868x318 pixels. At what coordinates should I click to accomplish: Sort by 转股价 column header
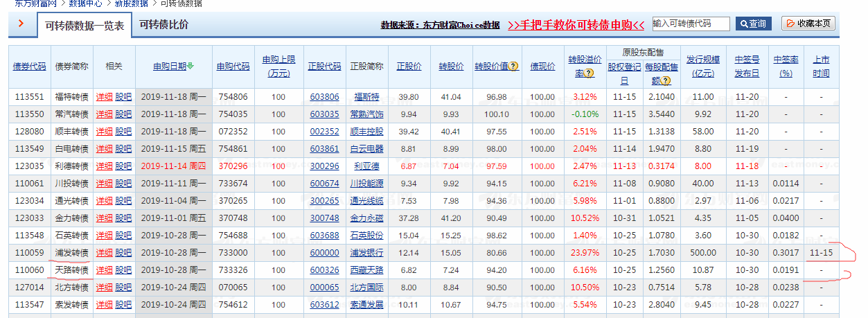(450, 67)
